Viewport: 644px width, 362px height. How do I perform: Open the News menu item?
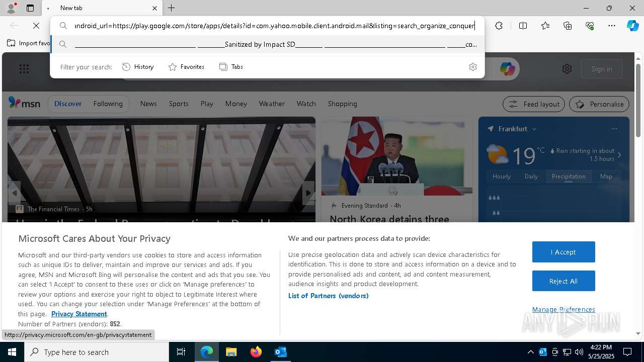[148, 104]
